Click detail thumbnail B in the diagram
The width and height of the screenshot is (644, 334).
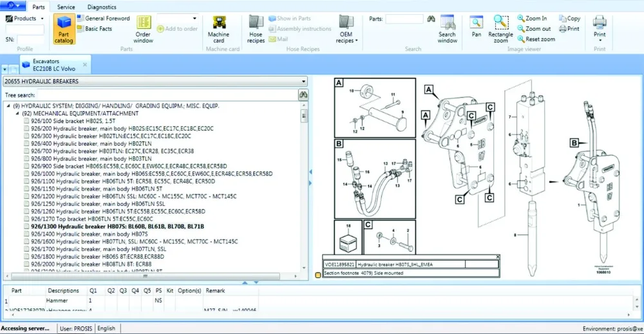pos(375,180)
